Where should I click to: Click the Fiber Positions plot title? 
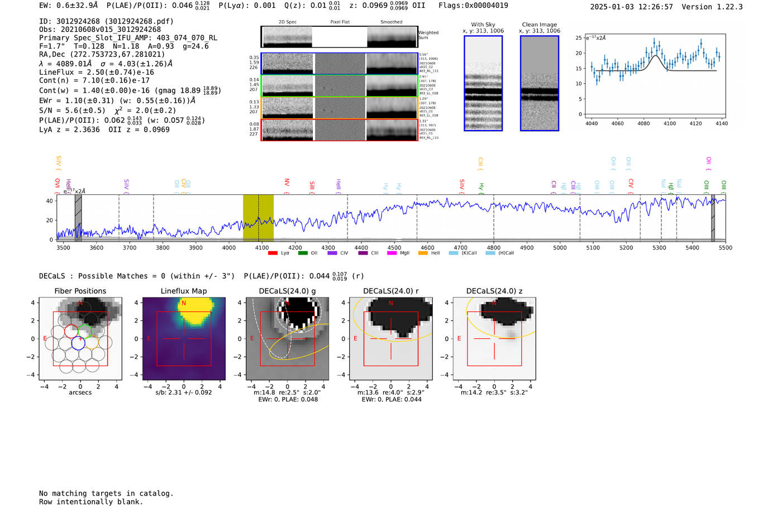point(80,291)
